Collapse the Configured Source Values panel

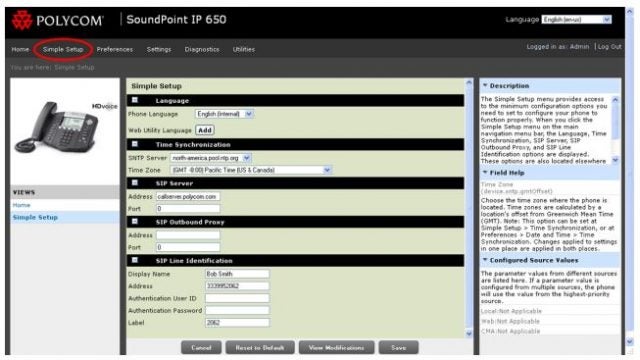(x=485, y=260)
